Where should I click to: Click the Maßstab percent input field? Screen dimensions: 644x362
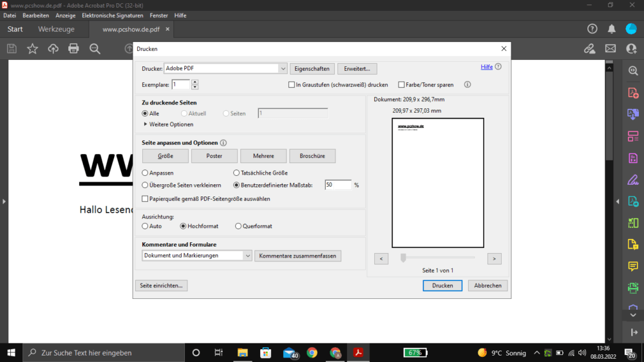(338, 185)
